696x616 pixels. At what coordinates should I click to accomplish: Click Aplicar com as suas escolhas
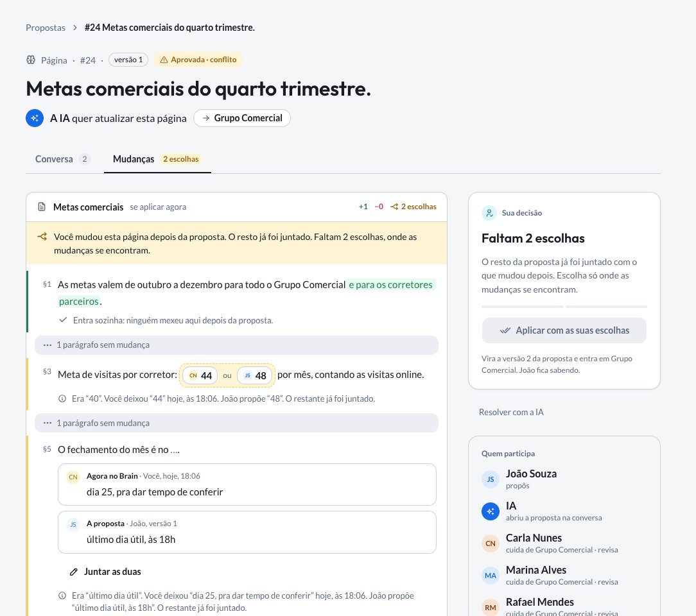564,330
